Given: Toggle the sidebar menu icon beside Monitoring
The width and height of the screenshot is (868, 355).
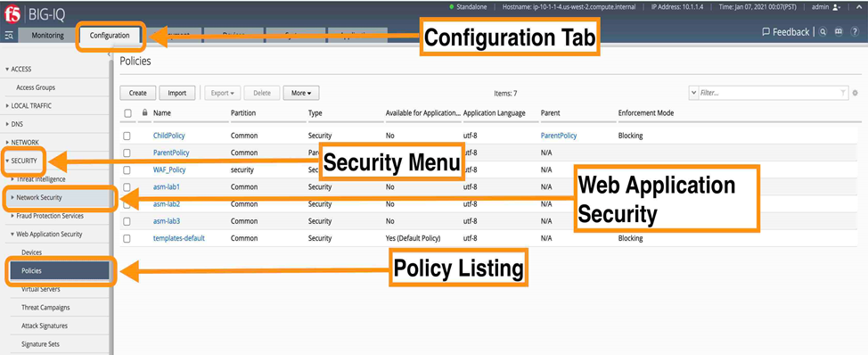Looking at the screenshot, I should click(x=9, y=36).
